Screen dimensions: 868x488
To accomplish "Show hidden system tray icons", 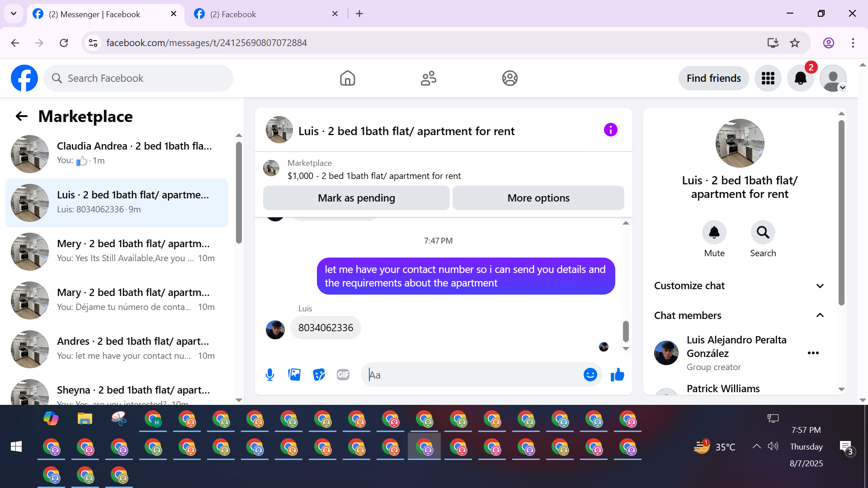I will (x=756, y=446).
